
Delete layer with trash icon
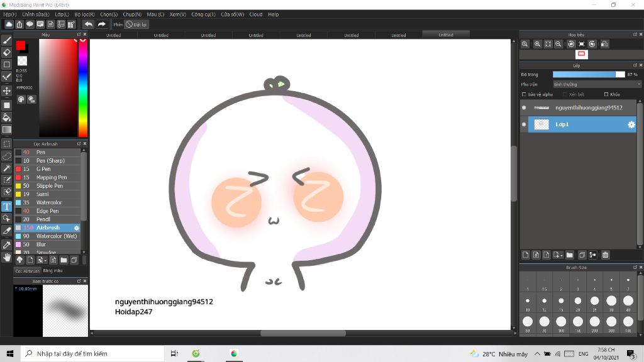point(606,255)
